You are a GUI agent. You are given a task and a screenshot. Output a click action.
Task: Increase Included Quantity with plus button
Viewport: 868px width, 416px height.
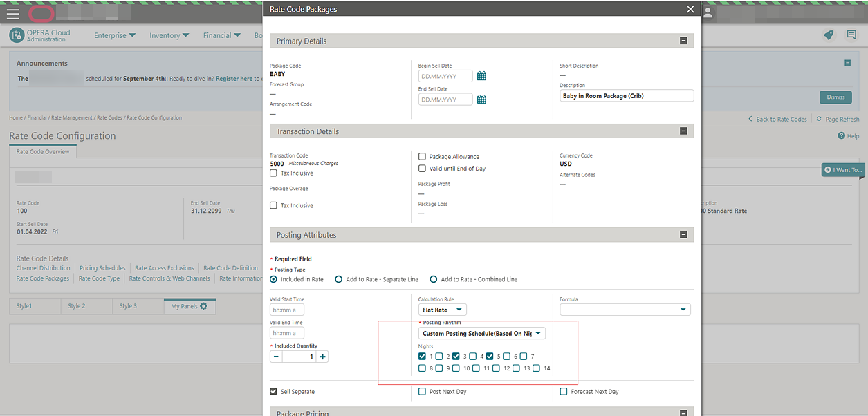pyautogui.click(x=322, y=357)
